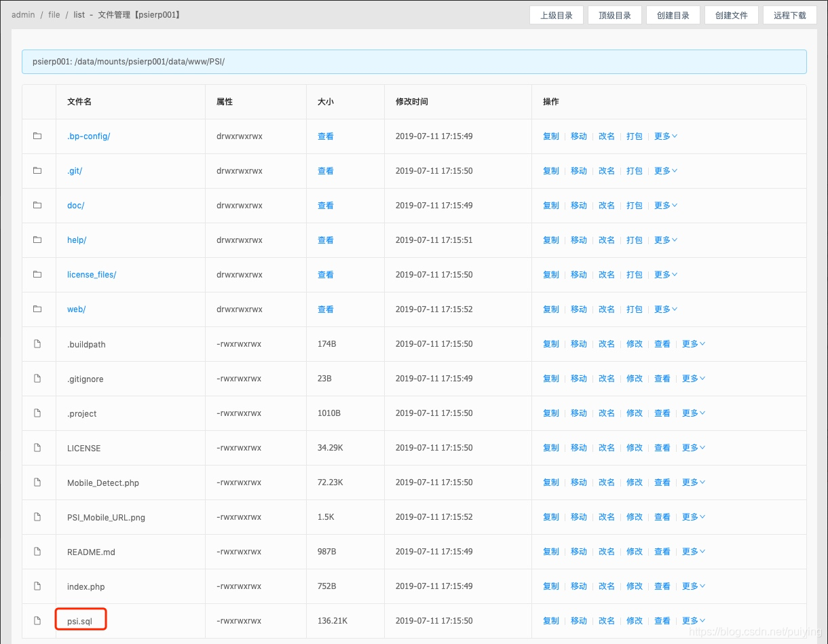
Task: Expand 更多 dropdown for LICENSE row
Action: pyautogui.click(x=694, y=447)
